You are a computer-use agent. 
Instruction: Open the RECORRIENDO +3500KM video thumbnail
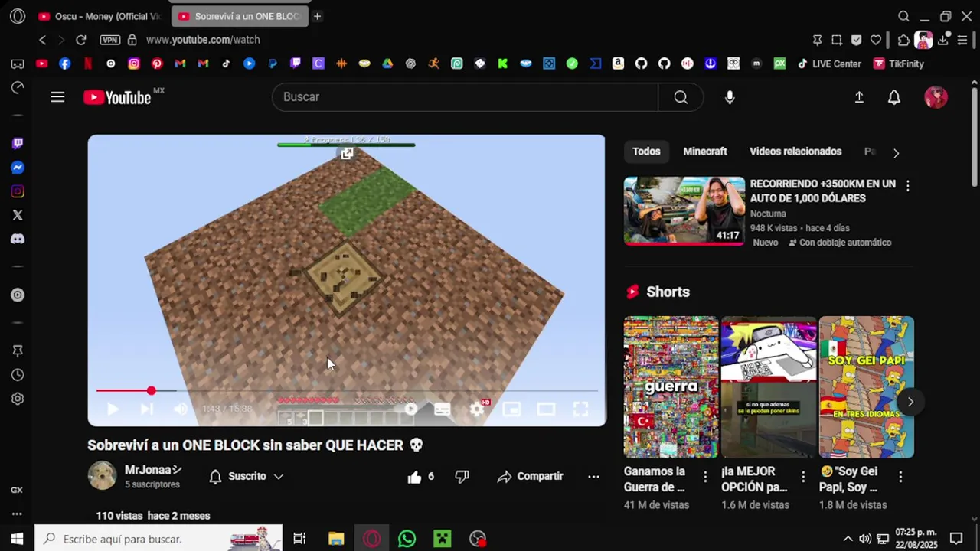(684, 211)
